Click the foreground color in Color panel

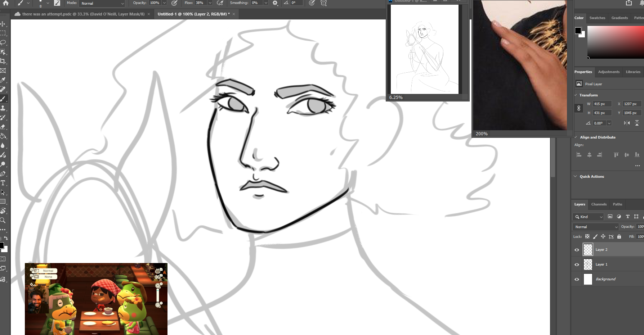(578, 31)
